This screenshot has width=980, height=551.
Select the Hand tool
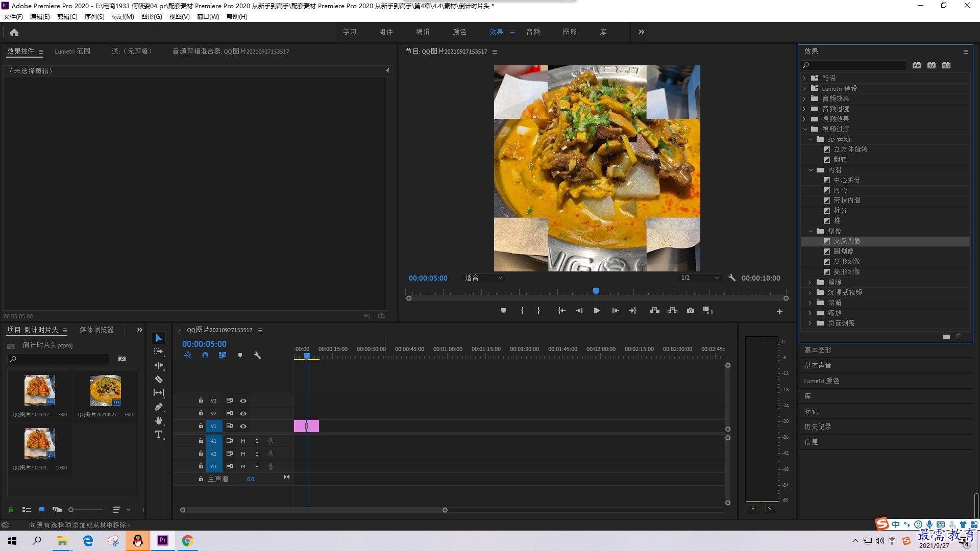[159, 420]
